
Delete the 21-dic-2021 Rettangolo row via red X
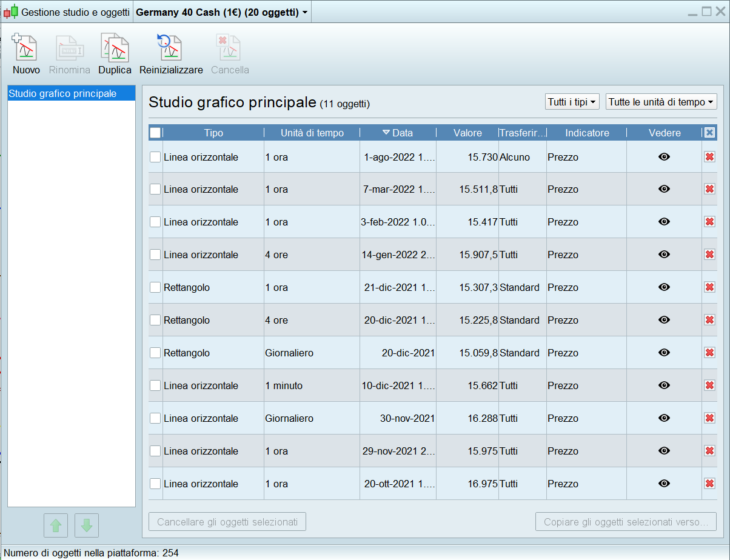709,287
